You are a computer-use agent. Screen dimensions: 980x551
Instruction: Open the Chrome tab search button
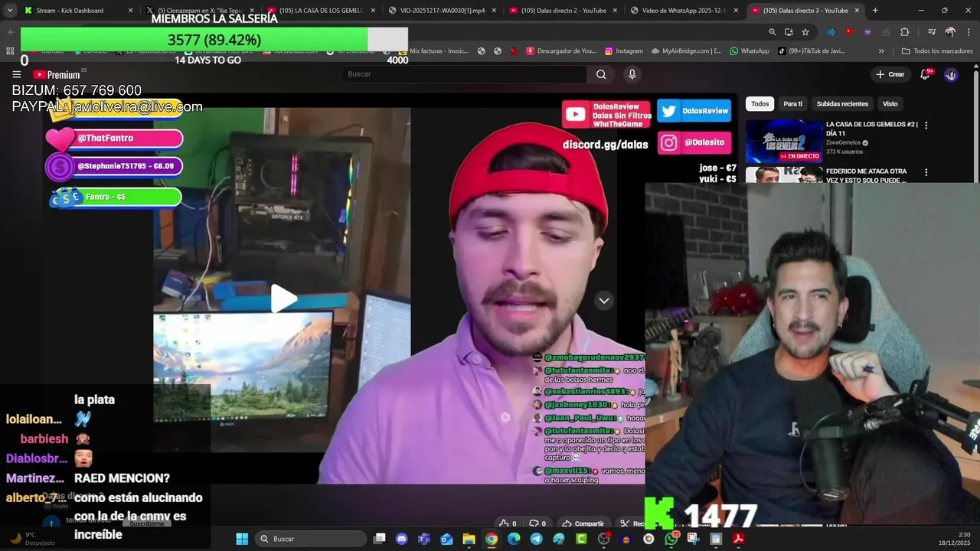pyautogui.click(x=9, y=11)
